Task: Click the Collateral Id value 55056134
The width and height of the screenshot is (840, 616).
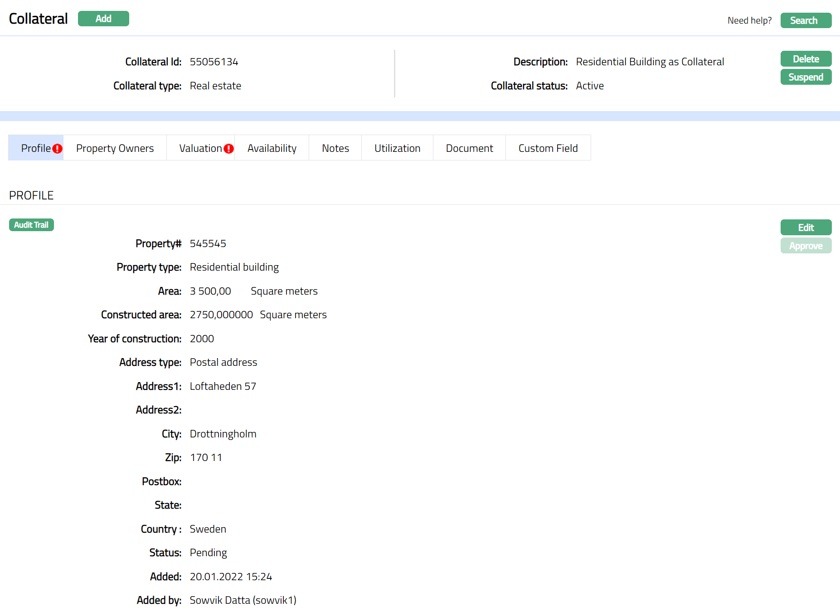Action: [x=214, y=62]
